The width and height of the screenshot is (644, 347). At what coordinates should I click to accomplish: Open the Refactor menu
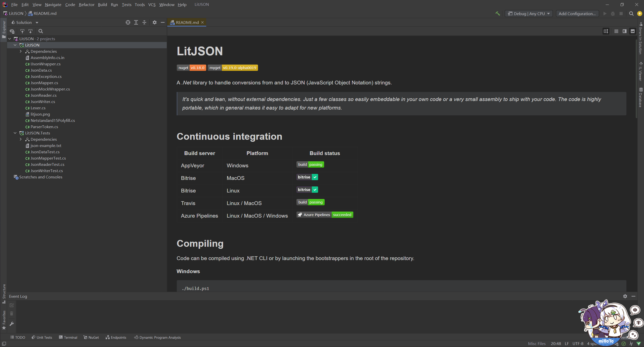pyautogui.click(x=86, y=4)
